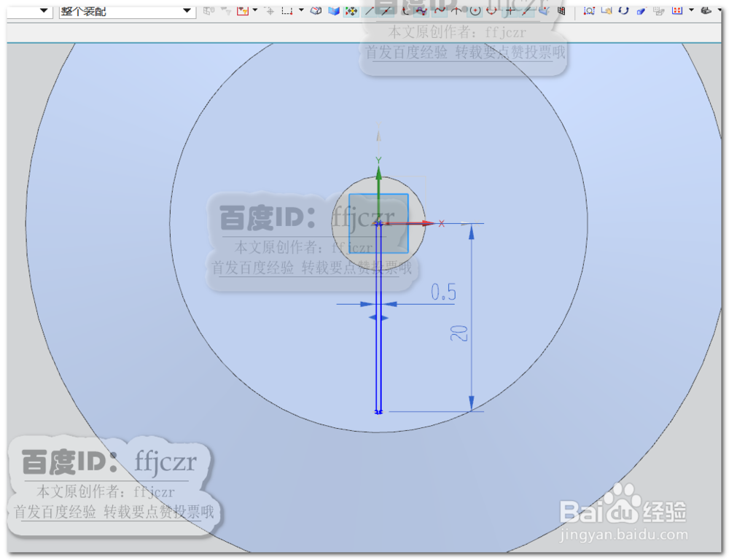Toggle the arc center snap

475,10
